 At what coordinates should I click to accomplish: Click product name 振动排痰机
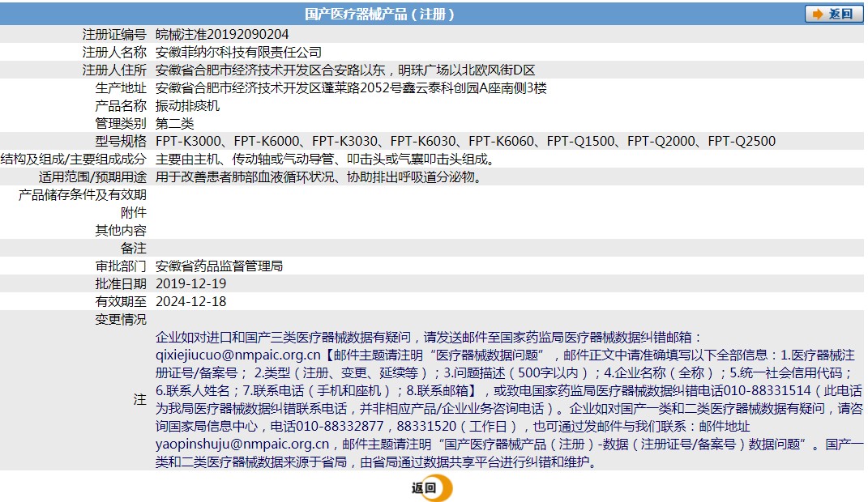188,105
